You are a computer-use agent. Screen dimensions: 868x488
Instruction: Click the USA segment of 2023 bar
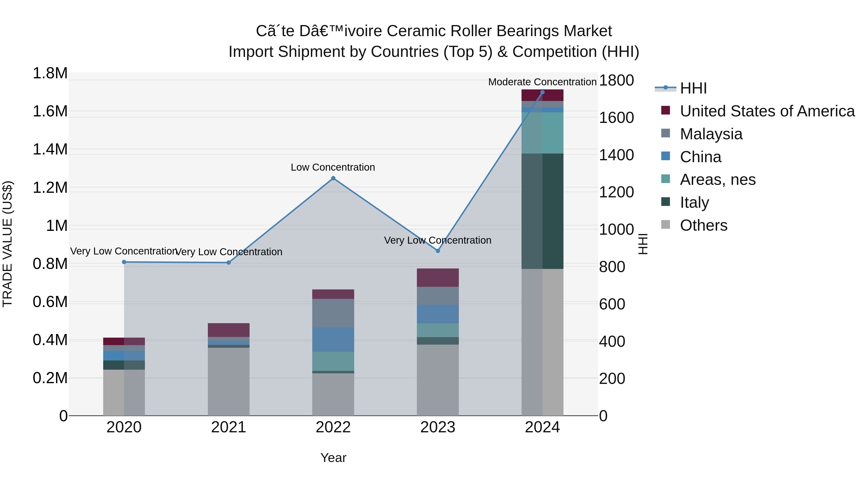point(438,278)
